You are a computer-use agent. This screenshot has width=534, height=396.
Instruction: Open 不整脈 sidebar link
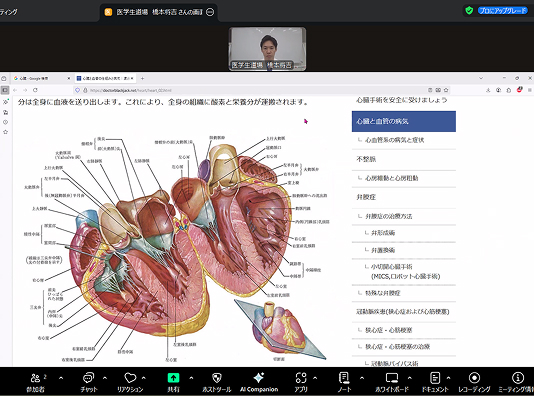click(366, 159)
